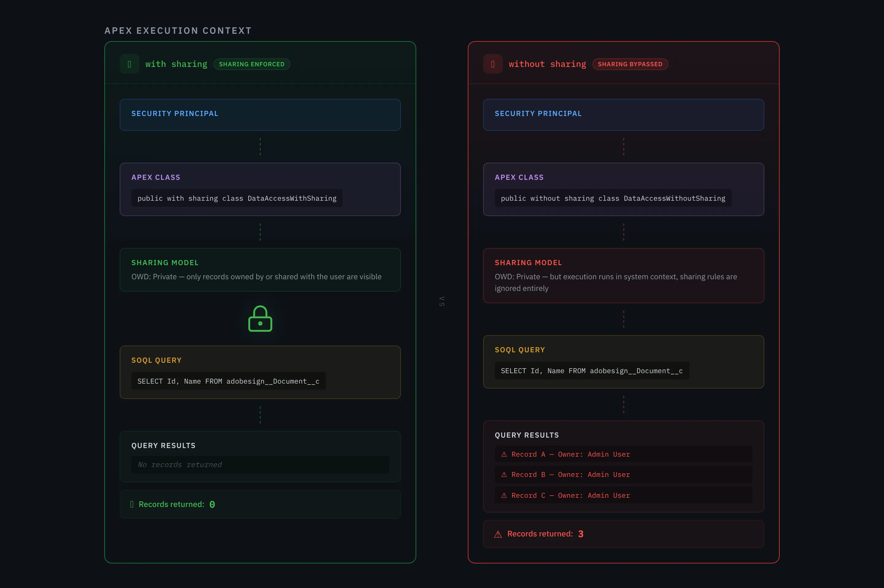
Task: Select the 'without sharing' panel title
Action: click(x=547, y=64)
